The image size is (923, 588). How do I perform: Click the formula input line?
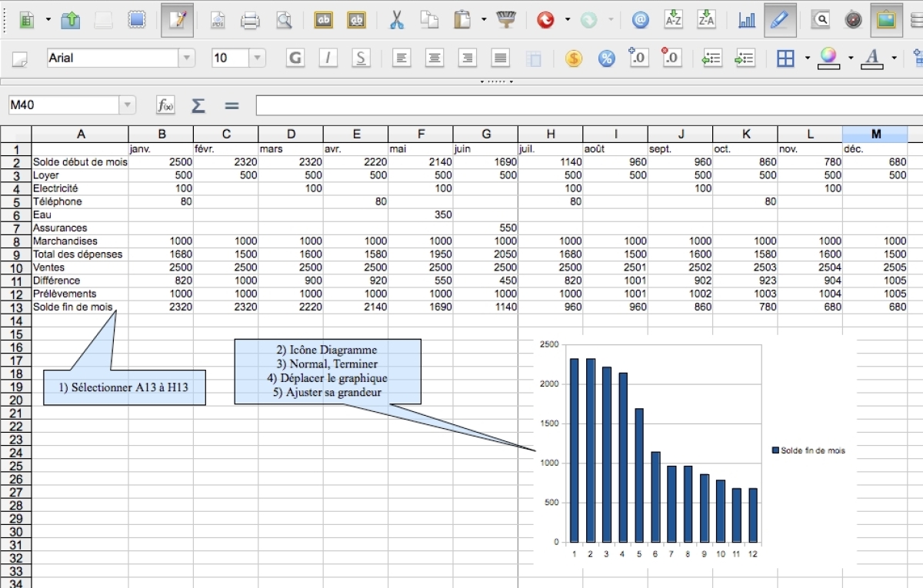pyautogui.click(x=589, y=105)
